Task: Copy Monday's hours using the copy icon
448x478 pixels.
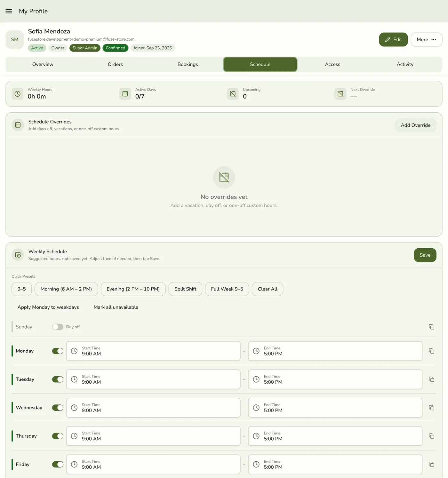Action: (x=431, y=351)
